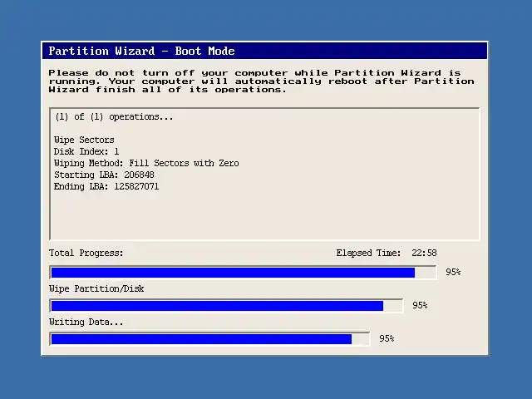The width and height of the screenshot is (532, 399).
Task: Click the Writing Data progress bar
Action: (209, 339)
